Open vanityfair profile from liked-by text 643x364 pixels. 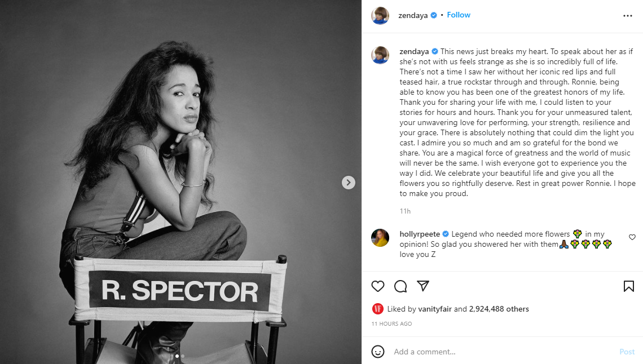[x=434, y=309]
